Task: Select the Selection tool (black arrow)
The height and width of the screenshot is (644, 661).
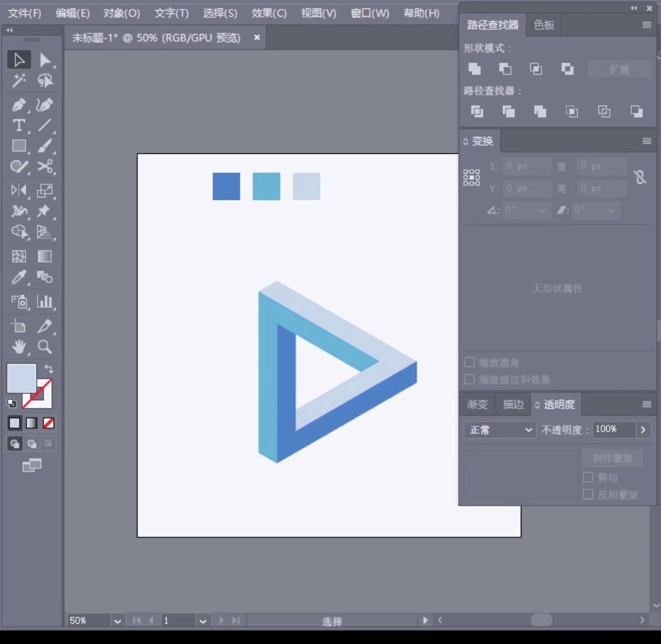Action: point(19,60)
